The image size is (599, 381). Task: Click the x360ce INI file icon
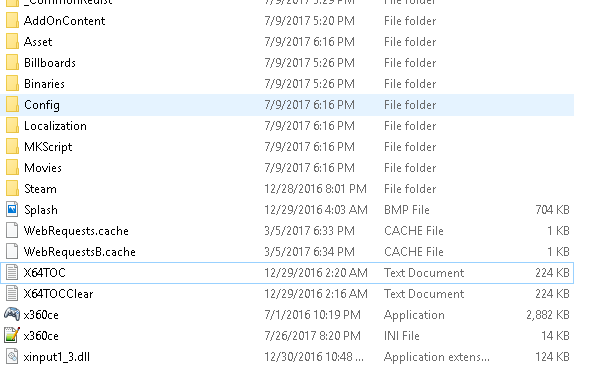12,336
